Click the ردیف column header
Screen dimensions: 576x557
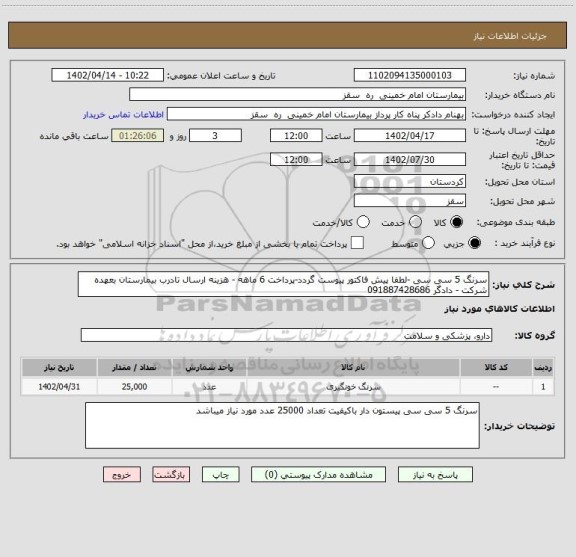(543, 367)
